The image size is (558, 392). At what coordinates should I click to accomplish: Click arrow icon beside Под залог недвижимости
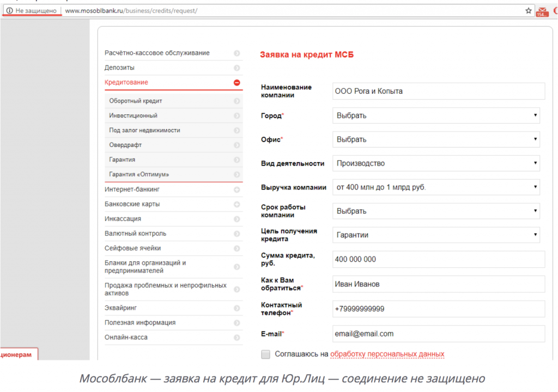point(236,131)
